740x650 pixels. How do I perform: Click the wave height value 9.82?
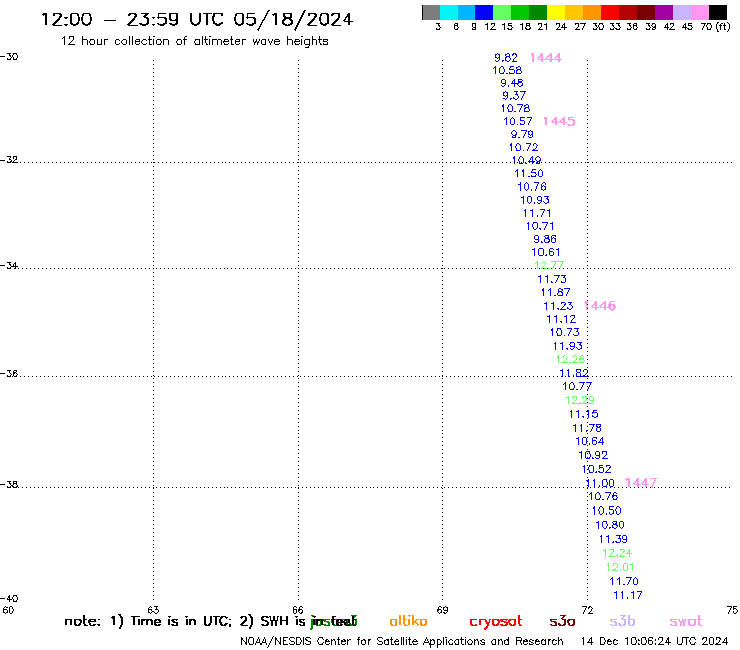coord(506,58)
